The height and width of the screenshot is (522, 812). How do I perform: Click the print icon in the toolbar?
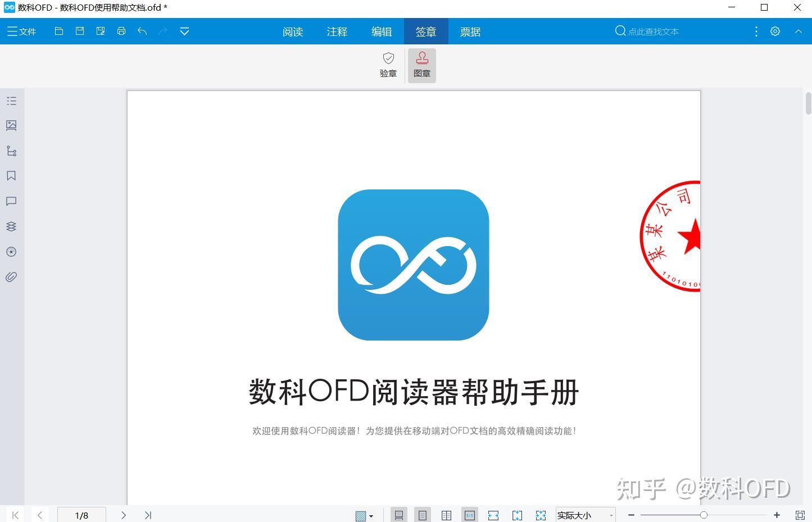[x=121, y=31]
